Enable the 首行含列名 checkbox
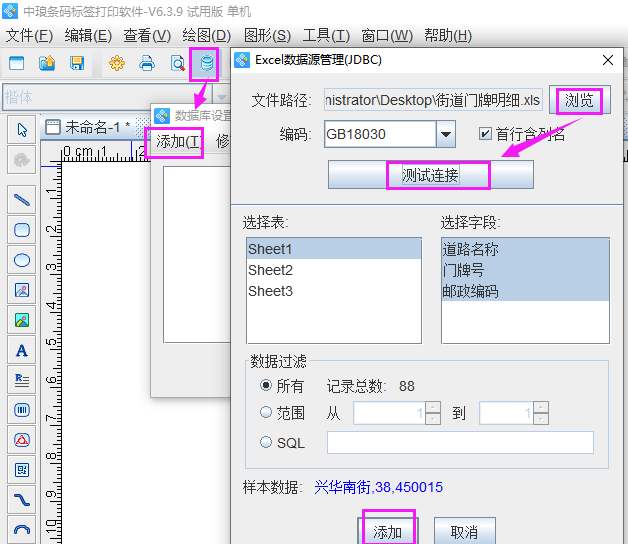628x544 pixels. 485,133
